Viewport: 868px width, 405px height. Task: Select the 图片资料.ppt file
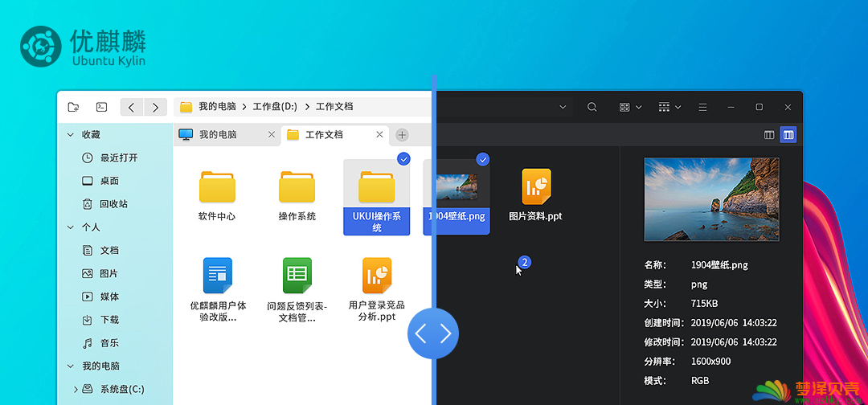click(536, 187)
